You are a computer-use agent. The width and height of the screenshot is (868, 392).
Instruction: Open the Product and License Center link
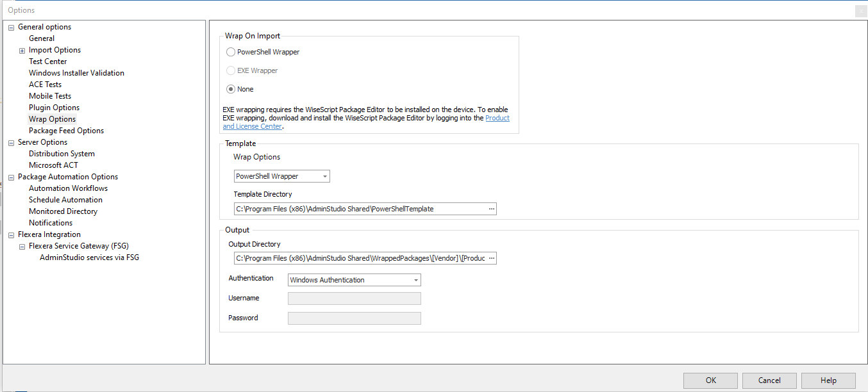tap(497, 118)
